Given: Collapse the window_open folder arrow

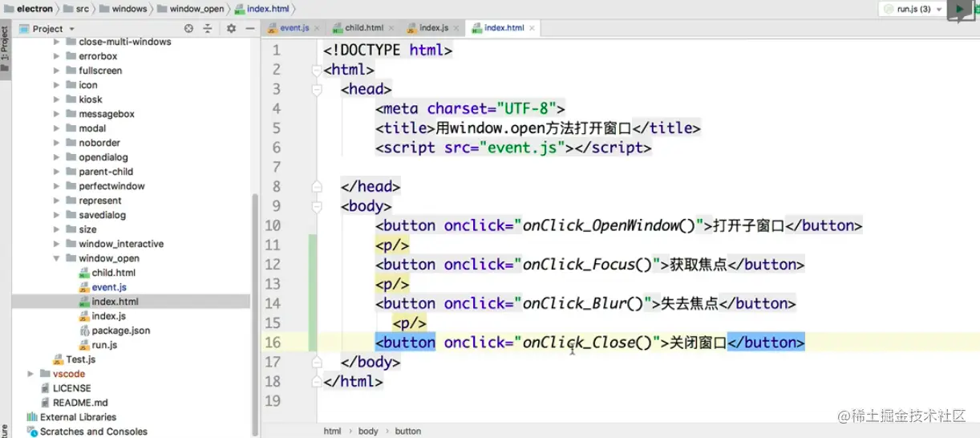Looking at the screenshot, I should pos(57,258).
